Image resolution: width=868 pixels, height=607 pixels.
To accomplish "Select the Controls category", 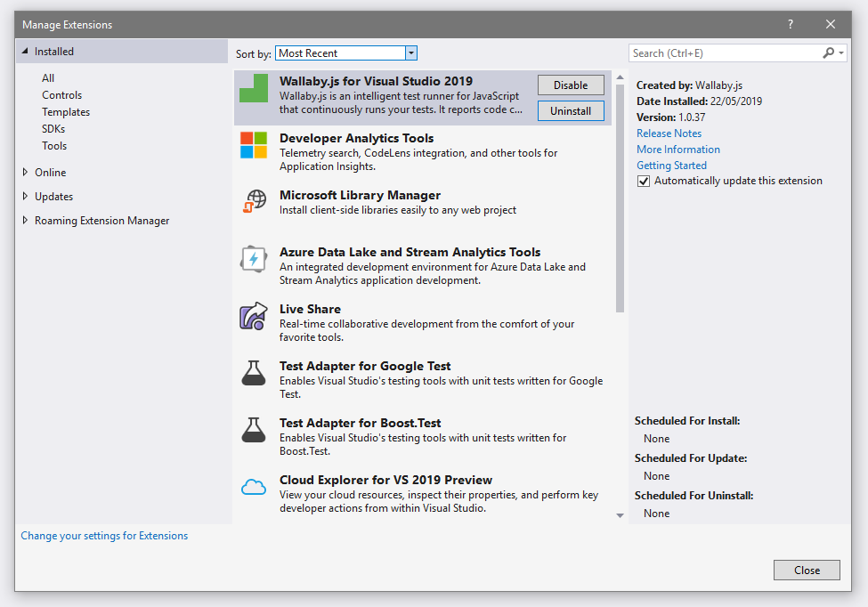I will click(x=62, y=95).
